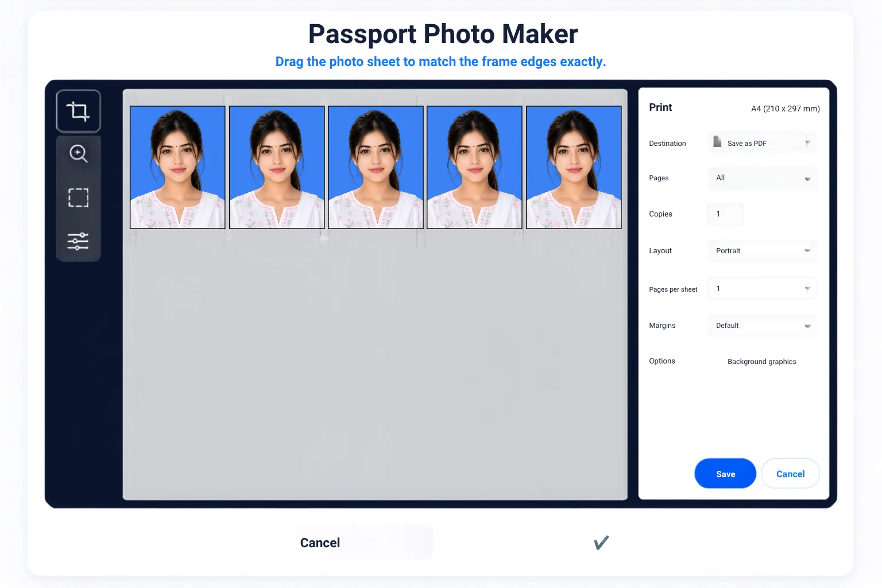Open the Destination dropdown
This screenshot has height=588, width=882.
[762, 142]
